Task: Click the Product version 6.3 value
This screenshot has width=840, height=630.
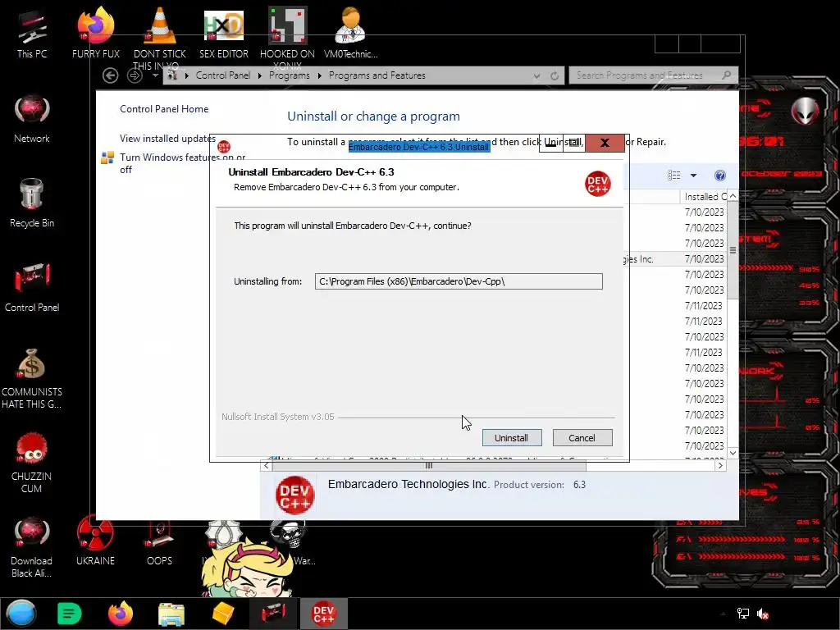Action: (x=579, y=485)
